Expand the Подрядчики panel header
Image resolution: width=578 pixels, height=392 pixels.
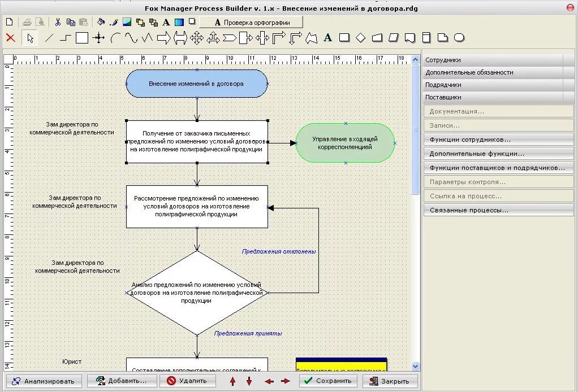pos(499,85)
